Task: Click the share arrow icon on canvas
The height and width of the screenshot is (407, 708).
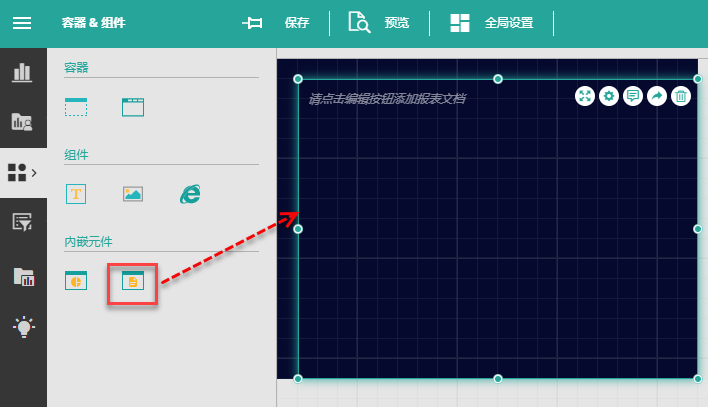Action: pos(657,96)
